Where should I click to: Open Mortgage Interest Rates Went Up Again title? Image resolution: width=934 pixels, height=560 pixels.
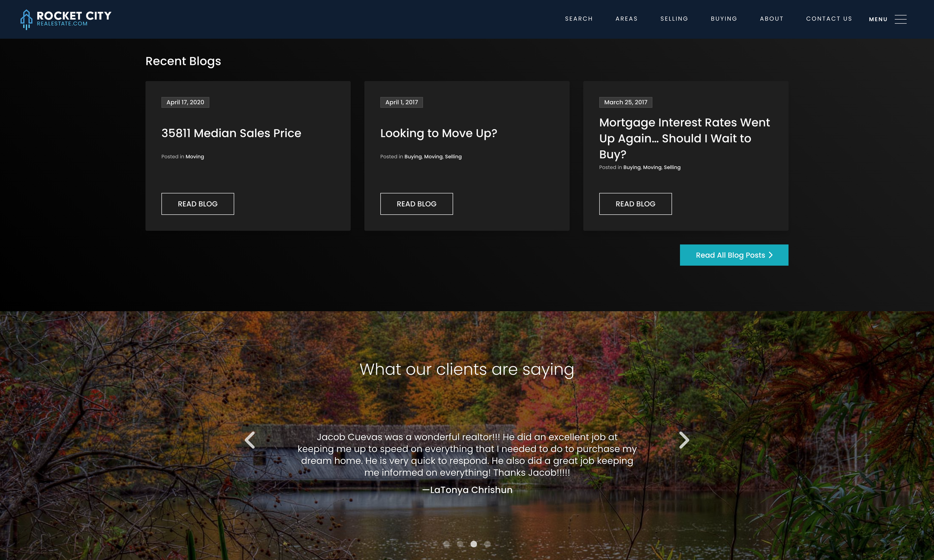pos(684,139)
